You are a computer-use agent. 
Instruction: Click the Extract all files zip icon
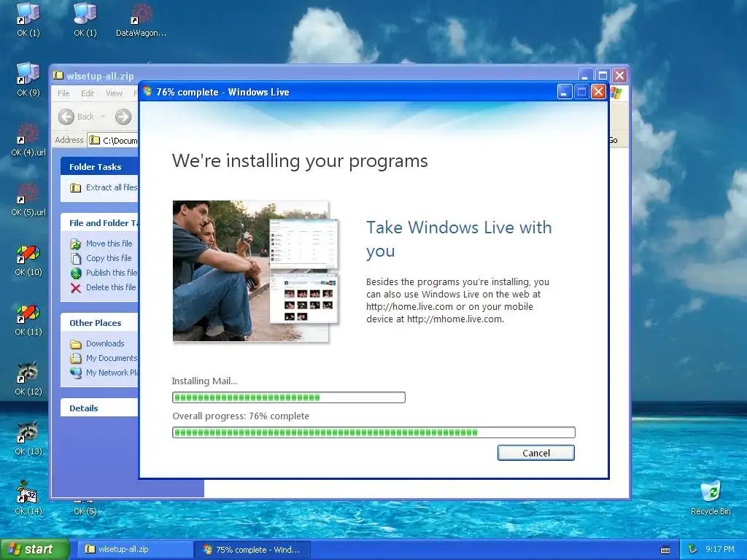76,187
